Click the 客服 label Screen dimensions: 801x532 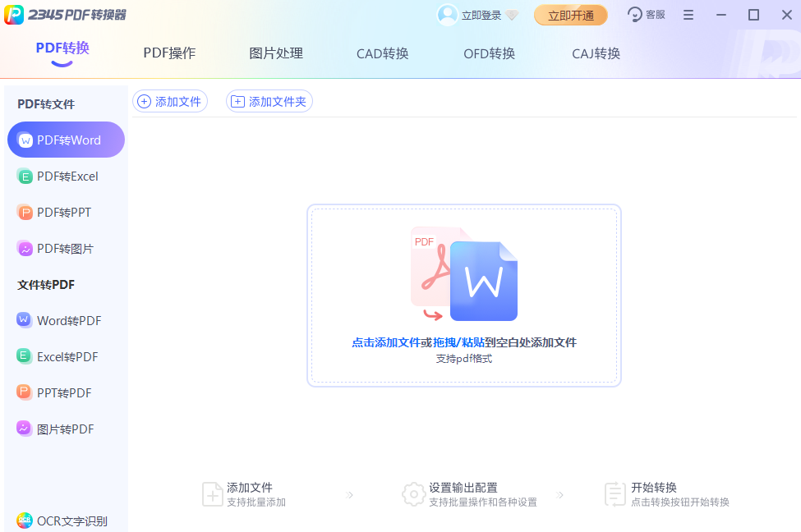(656, 15)
